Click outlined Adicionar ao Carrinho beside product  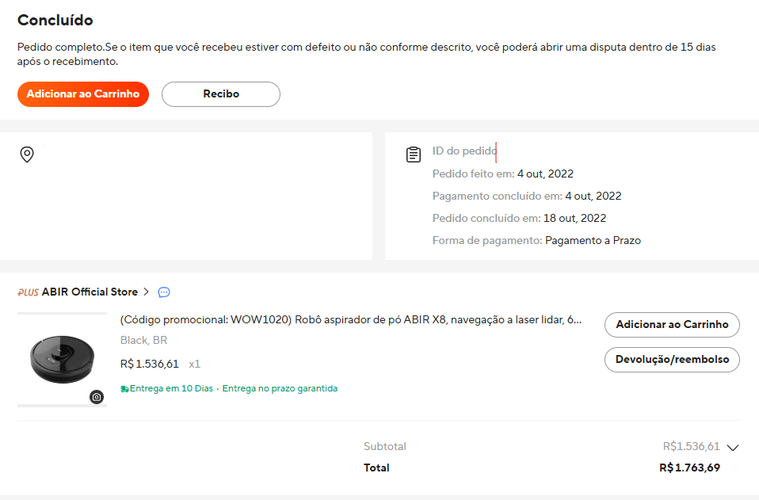coord(672,325)
